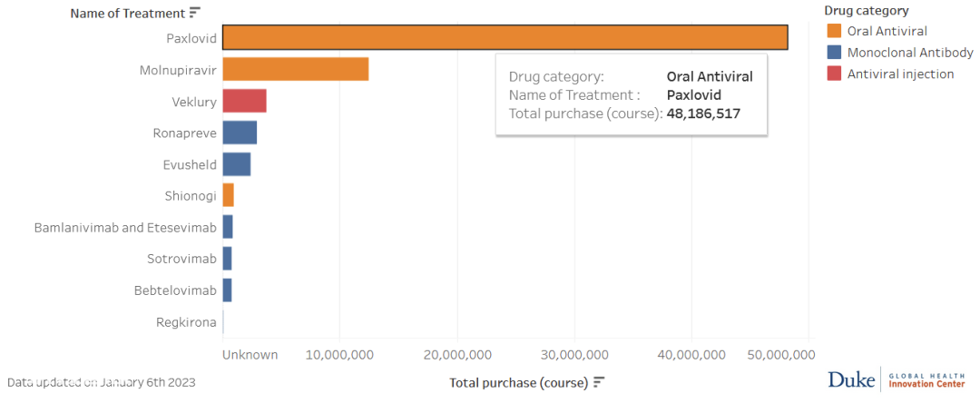Screen dimensions: 980x413
Task: Click the Bamlanivimab and Etesevimab bar
Action: tap(228, 228)
